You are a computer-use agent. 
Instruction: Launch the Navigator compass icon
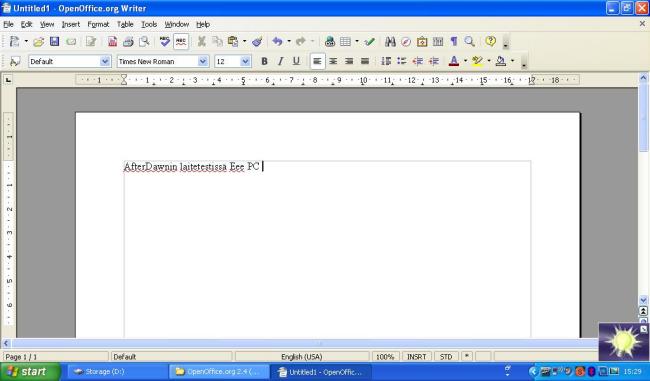(406, 41)
